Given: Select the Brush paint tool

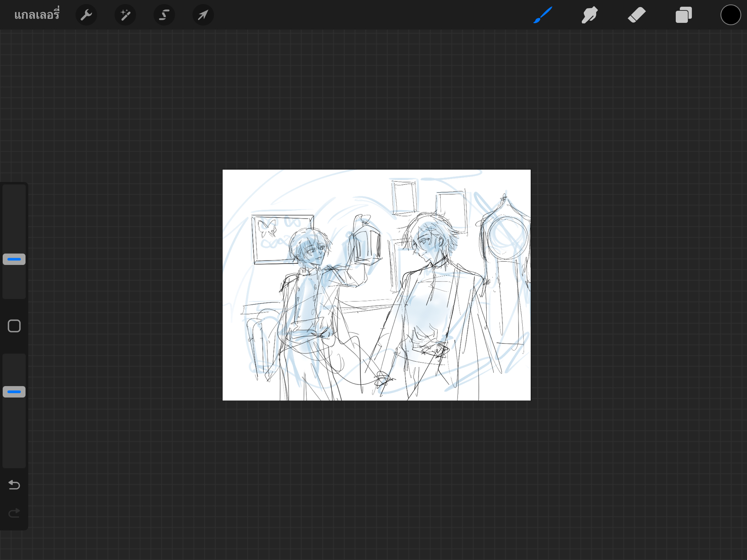Looking at the screenshot, I should (x=543, y=15).
